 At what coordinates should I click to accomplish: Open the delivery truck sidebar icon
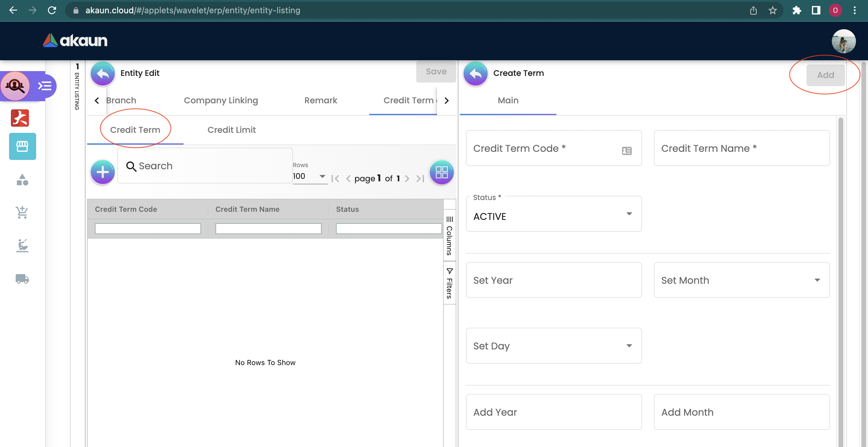[22, 279]
